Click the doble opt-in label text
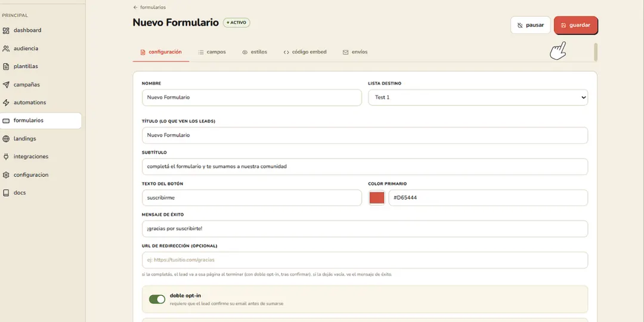Viewport: 644px width, 322px height. pos(185,295)
